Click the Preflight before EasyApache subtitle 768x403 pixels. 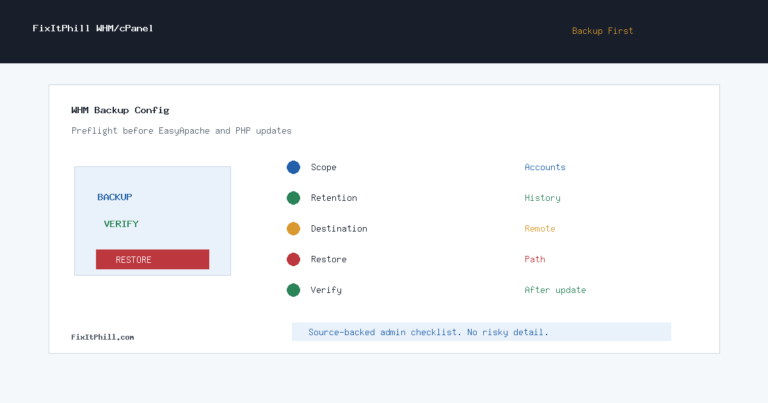pos(181,131)
